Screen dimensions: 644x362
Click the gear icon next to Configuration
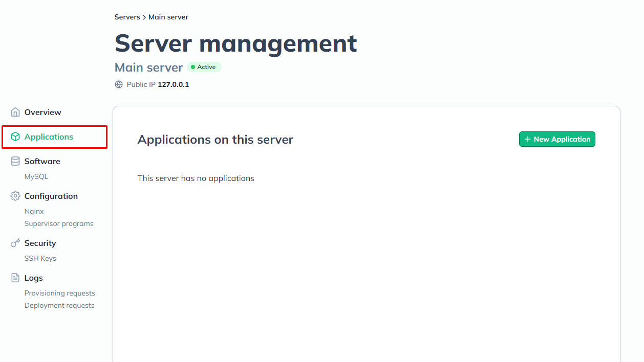[x=15, y=196]
